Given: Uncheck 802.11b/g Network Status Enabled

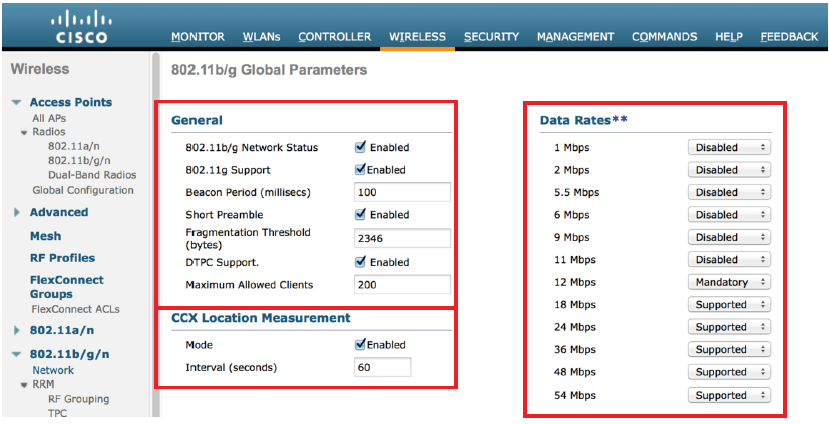Looking at the screenshot, I should coord(361,147).
